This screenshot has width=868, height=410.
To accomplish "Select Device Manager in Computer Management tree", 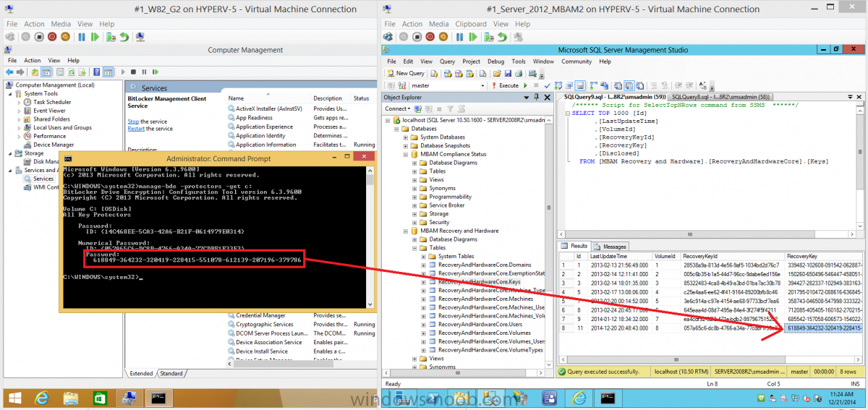I will coord(53,145).
